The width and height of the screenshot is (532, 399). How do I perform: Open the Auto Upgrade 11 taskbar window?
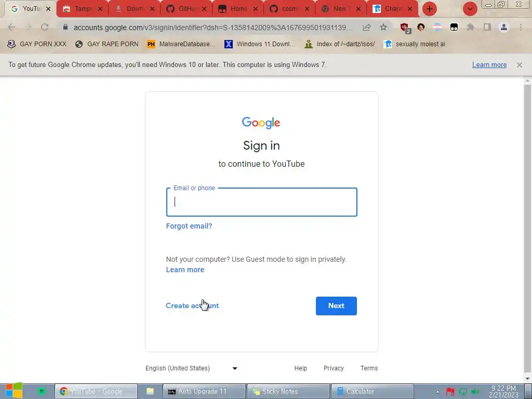[204, 392]
